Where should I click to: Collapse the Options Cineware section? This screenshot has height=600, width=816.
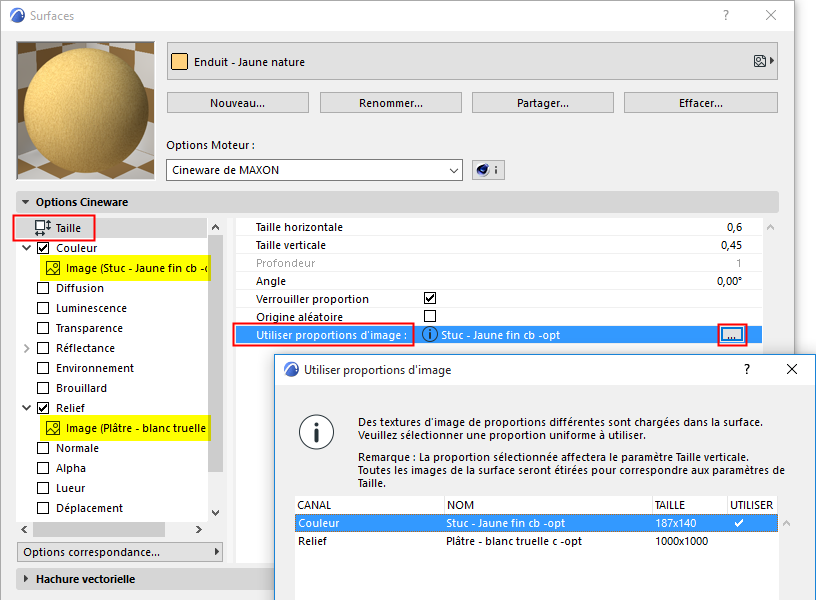tap(26, 202)
